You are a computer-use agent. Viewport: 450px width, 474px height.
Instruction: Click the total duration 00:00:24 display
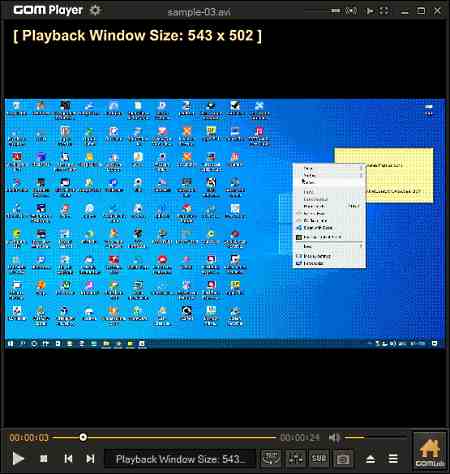coord(300,437)
